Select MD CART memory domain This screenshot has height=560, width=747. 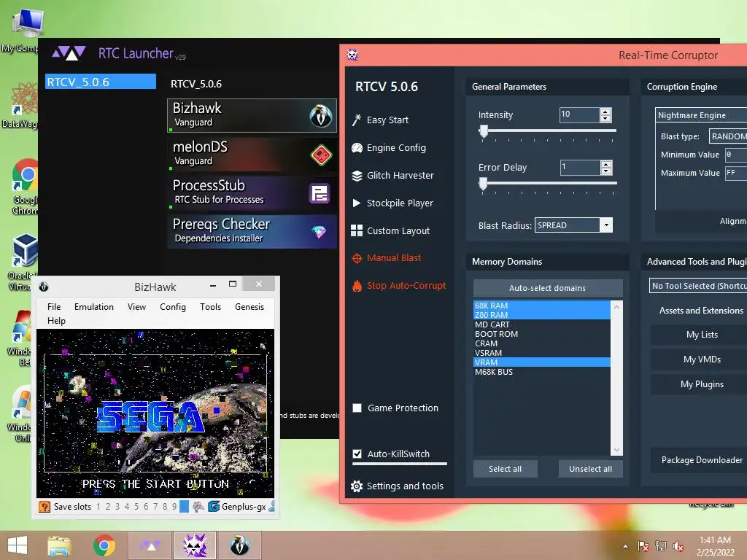542,324
